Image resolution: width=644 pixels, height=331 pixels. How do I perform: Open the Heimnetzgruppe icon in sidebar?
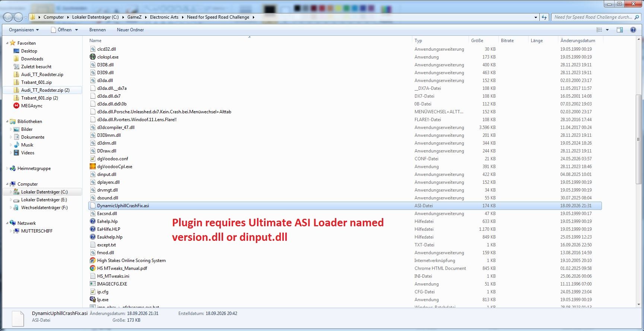(13, 168)
